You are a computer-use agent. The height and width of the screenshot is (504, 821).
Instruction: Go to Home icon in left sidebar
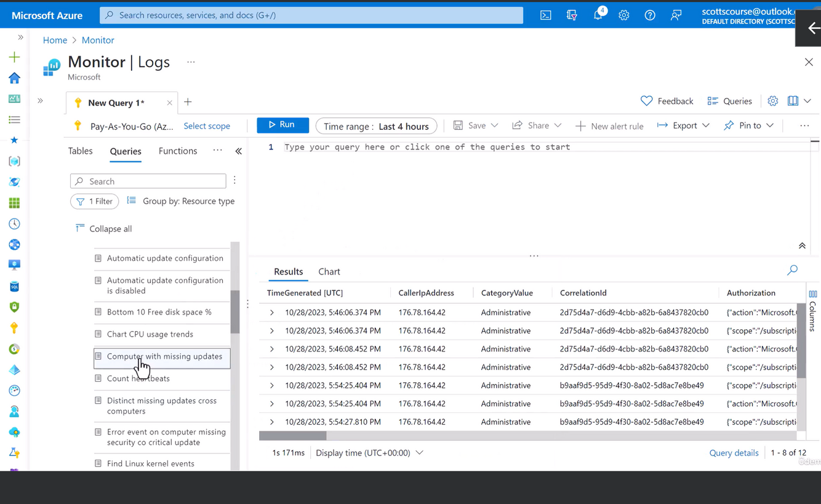click(x=14, y=78)
